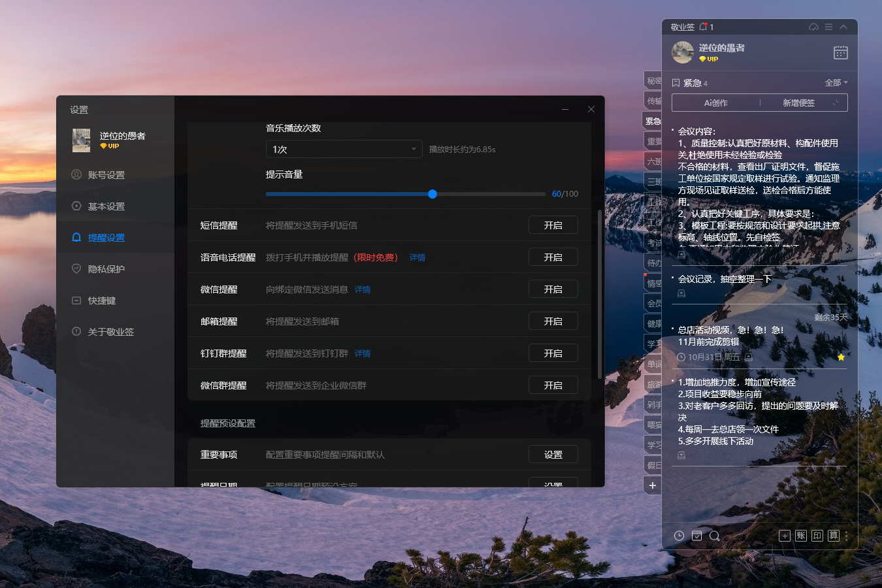
Task: Enable 短信提醒 with its 开启 button
Action: pyautogui.click(x=553, y=225)
